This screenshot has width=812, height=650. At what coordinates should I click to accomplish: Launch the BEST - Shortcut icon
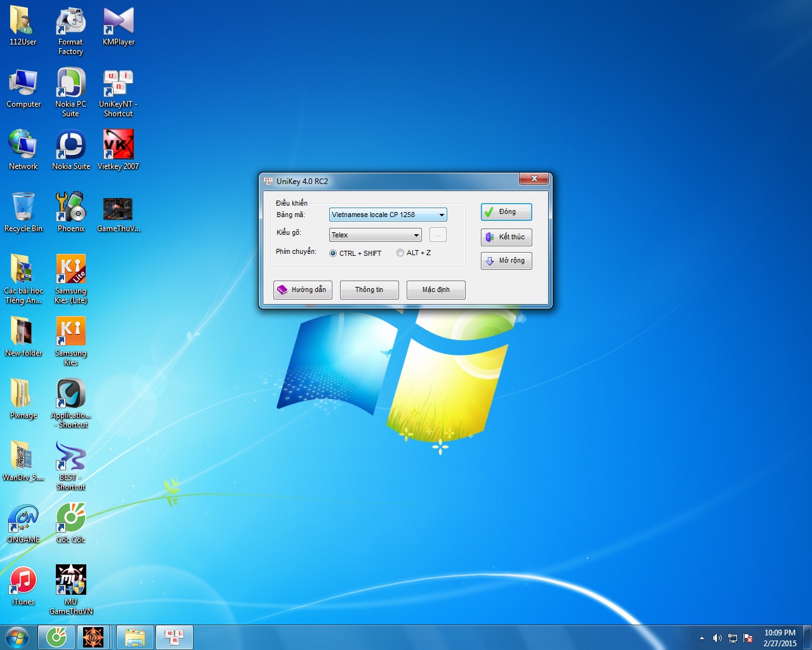pos(70,466)
